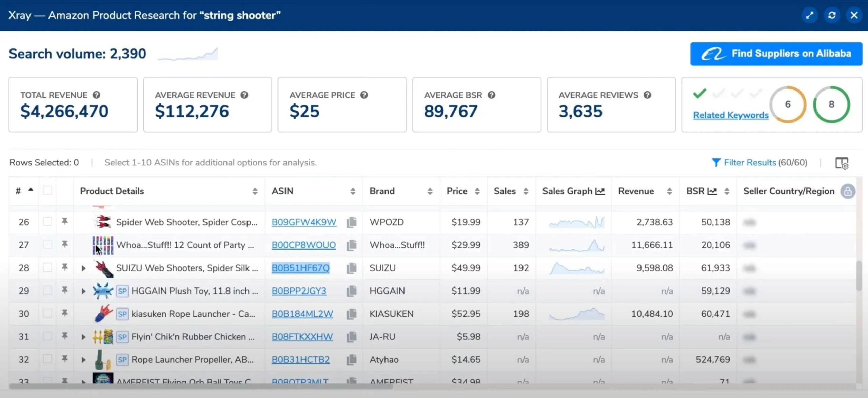868x398 pixels.
Task: Check the box for row 28
Action: [x=47, y=267]
